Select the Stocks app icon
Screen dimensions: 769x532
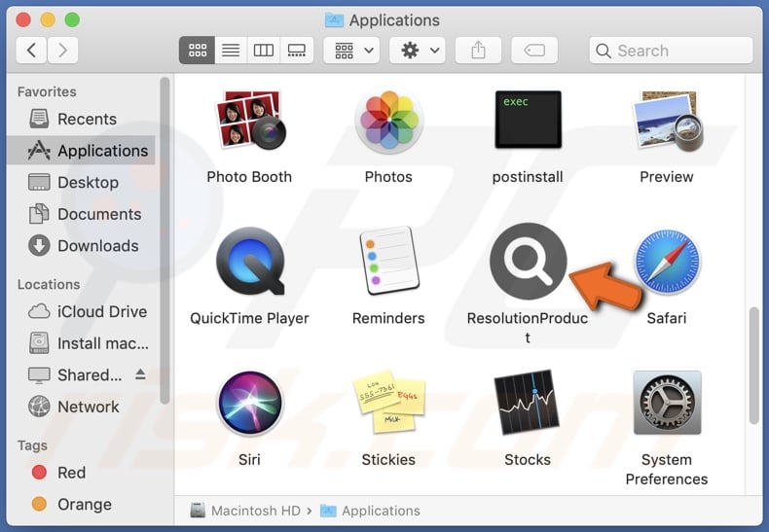pos(528,403)
